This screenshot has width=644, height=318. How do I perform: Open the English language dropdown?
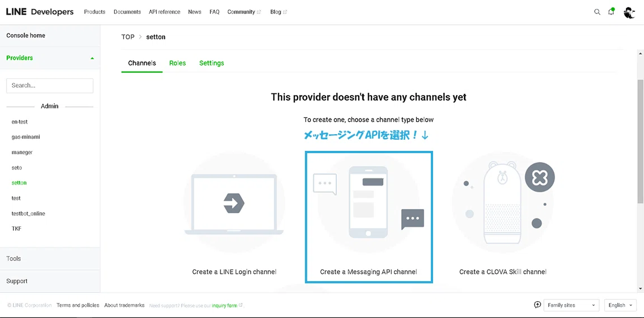tap(620, 305)
